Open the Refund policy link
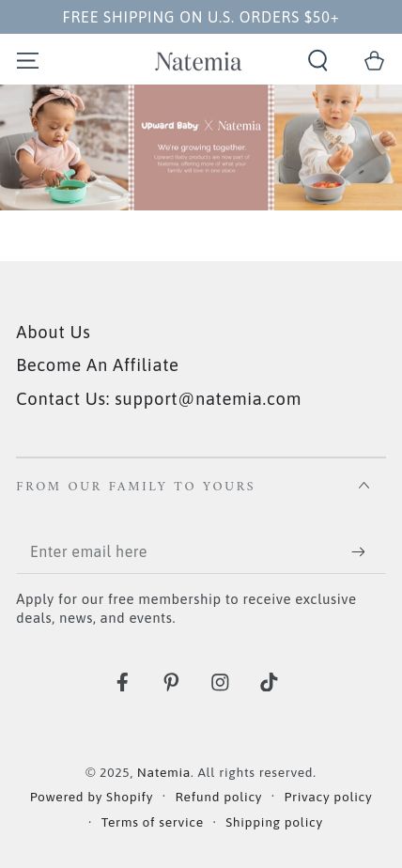 218,798
